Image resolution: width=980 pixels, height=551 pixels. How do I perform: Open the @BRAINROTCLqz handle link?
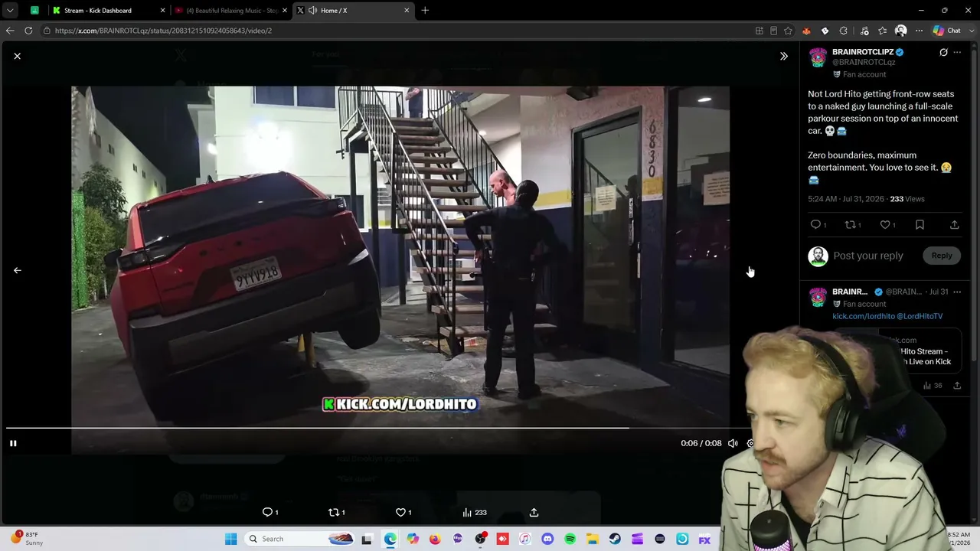[x=864, y=63]
